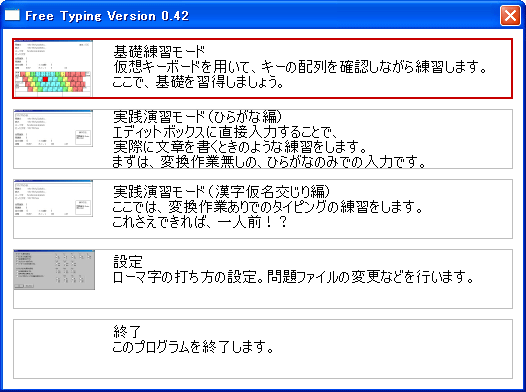Click the thumbnail beside 実践演習モード（ひらがな編）
This screenshot has height=392, width=526.
coord(53,128)
